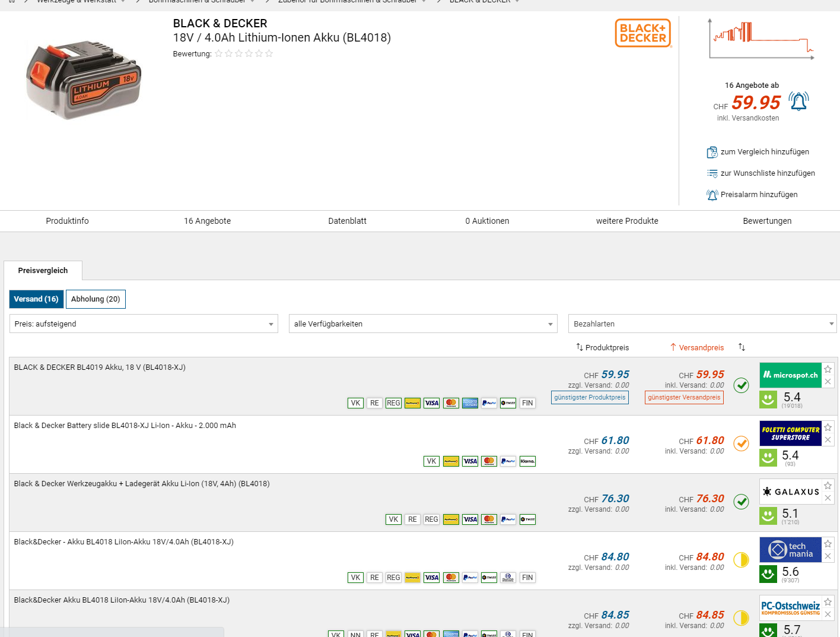Click the wishlist icon next to 'zur Wunschliste hinzufügen'
840x637 pixels.
click(x=712, y=173)
